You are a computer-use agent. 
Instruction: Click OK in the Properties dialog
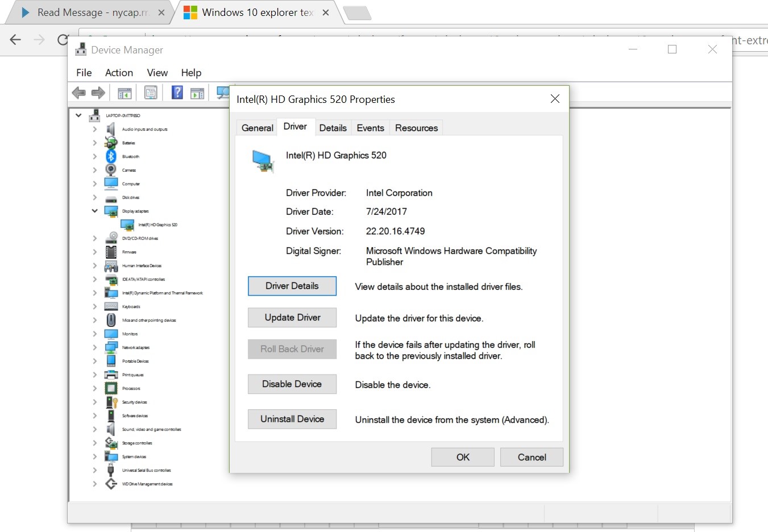[463, 457]
